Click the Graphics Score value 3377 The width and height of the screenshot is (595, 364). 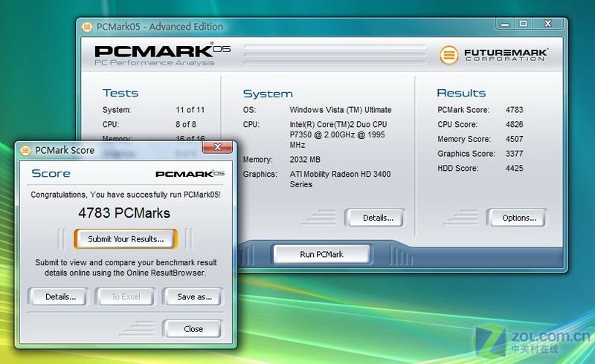pyautogui.click(x=515, y=154)
